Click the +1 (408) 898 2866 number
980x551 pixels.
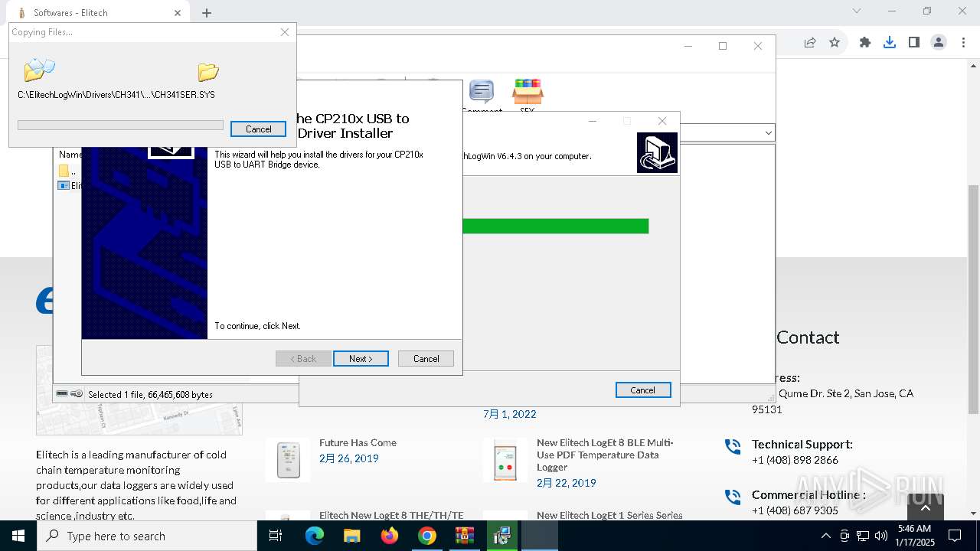[795, 460]
